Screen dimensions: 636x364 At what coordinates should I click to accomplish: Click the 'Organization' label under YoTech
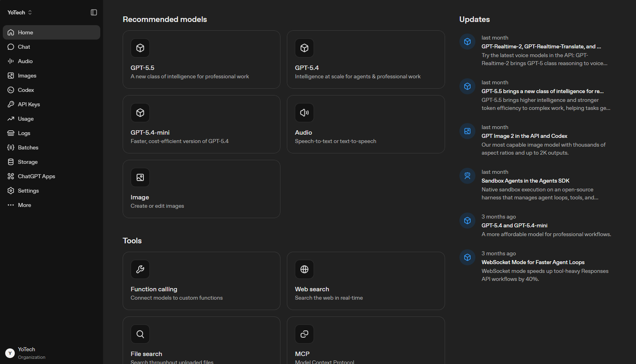(x=32, y=358)
